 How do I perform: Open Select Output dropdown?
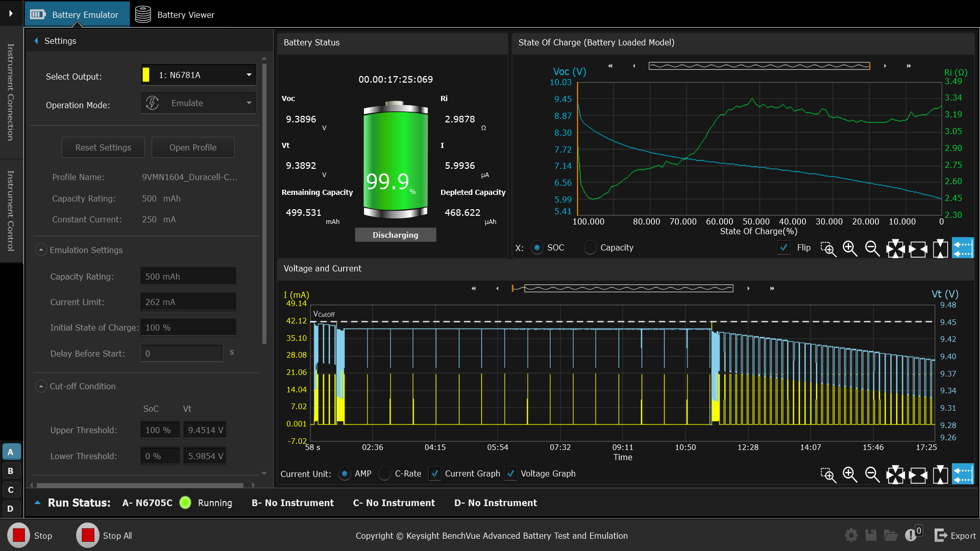199,75
